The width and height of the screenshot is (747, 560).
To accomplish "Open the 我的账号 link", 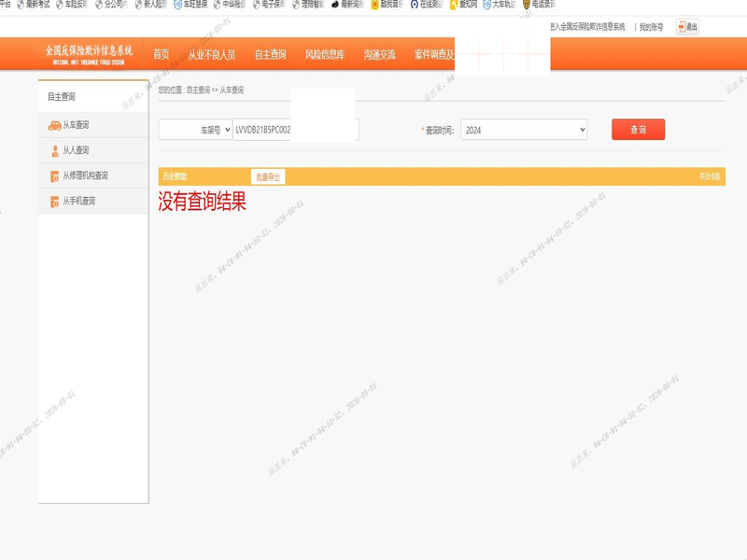I will [x=651, y=27].
